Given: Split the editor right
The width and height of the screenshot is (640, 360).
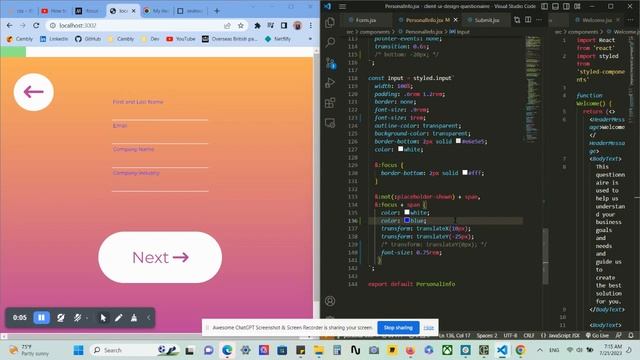Looking at the screenshot, I should pos(528,20).
